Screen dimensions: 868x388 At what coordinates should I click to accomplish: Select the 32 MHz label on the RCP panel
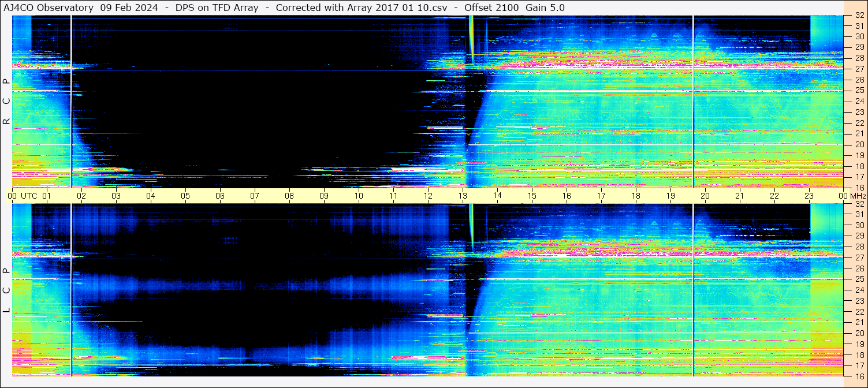click(x=859, y=17)
